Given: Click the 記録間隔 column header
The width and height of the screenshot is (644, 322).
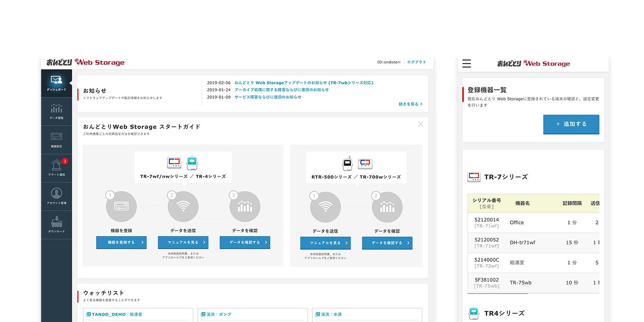Looking at the screenshot, I should (572, 203).
